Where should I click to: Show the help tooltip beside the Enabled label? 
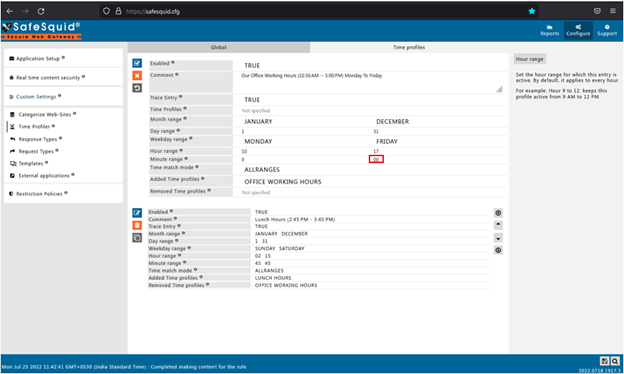pyautogui.click(x=173, y=62)
